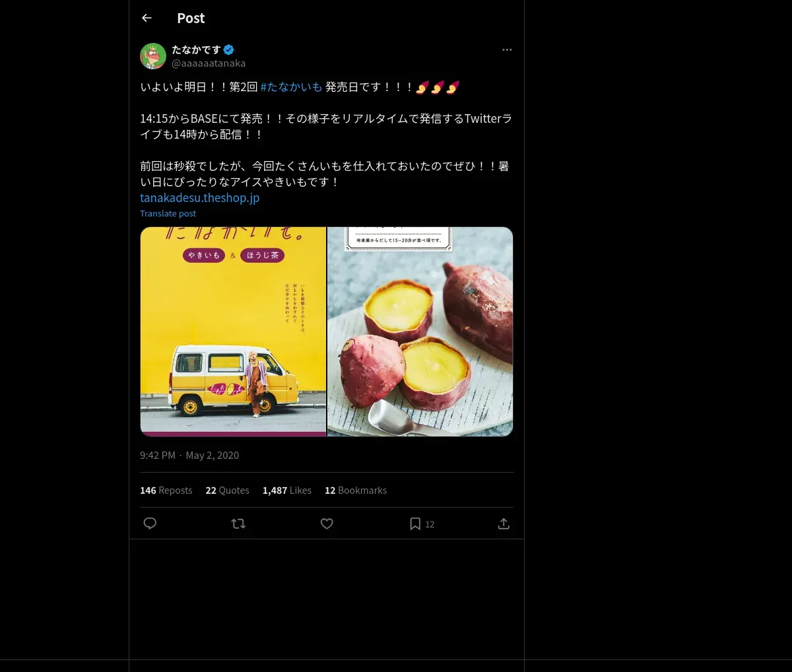View the 22 Quotes list
The image size is (792, 672).
[x=227, y=490]
